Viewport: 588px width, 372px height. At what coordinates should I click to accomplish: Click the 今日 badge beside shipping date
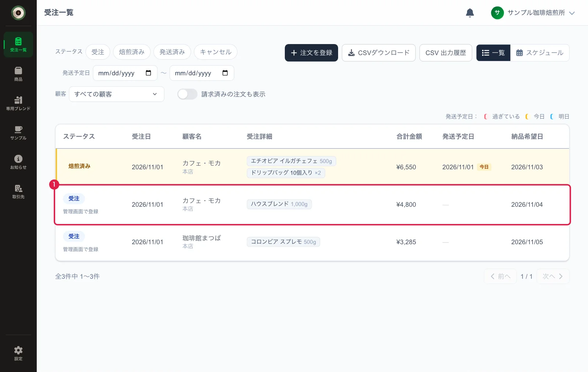click(484, 167)
